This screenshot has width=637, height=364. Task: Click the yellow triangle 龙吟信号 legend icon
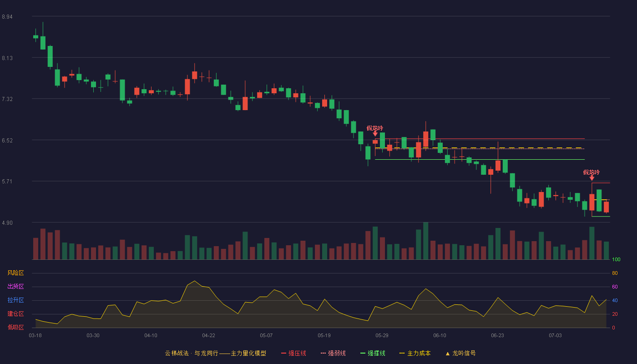[x=447, y=354]
